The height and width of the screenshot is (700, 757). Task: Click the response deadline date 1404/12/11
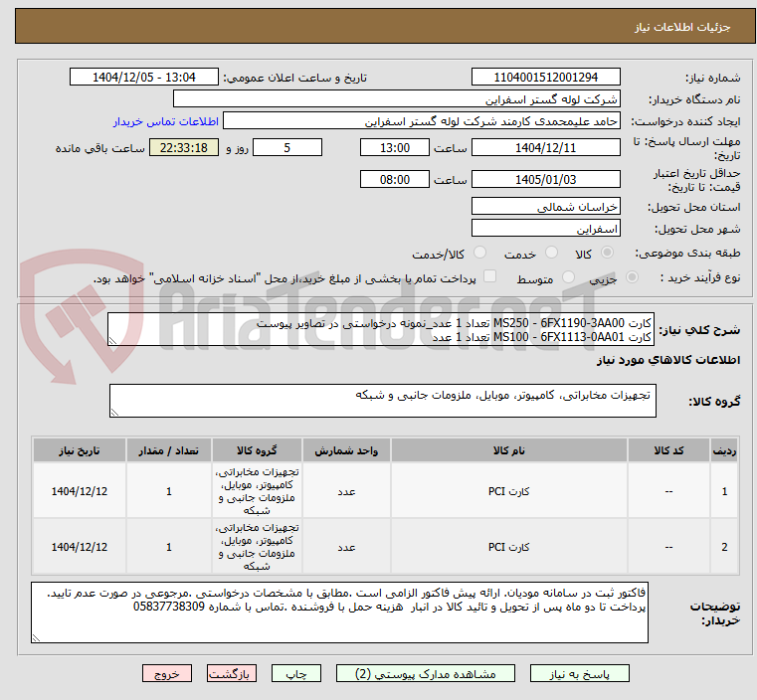pos(545,147)
